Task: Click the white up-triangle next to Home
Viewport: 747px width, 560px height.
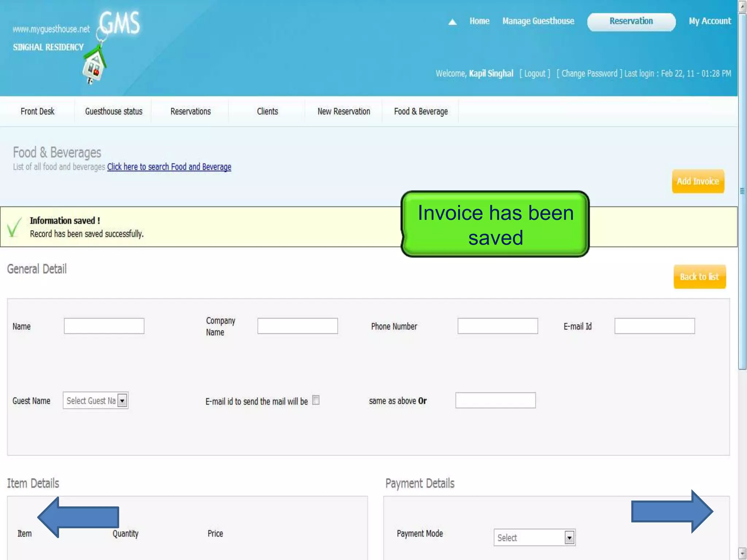Action: pos(452,22)
